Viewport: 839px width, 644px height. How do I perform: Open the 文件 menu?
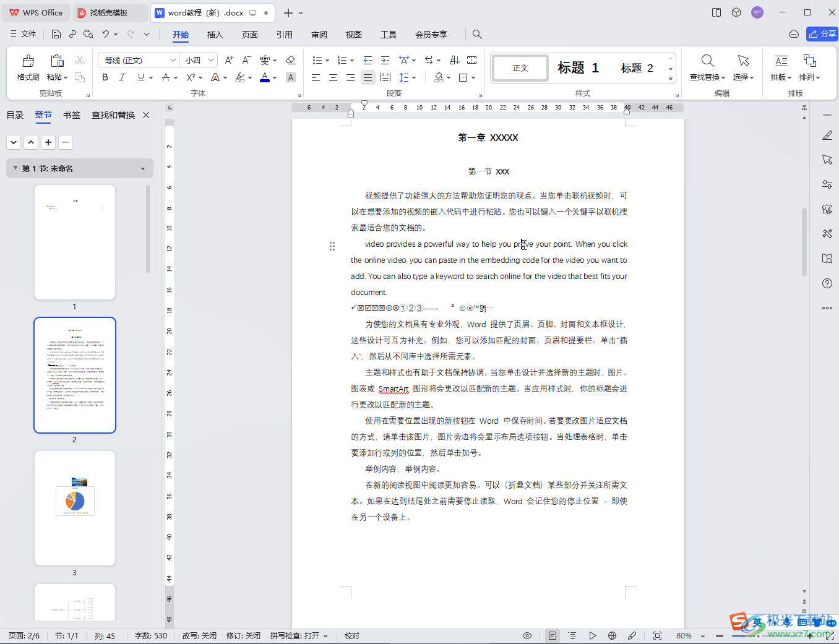(24, 34)
